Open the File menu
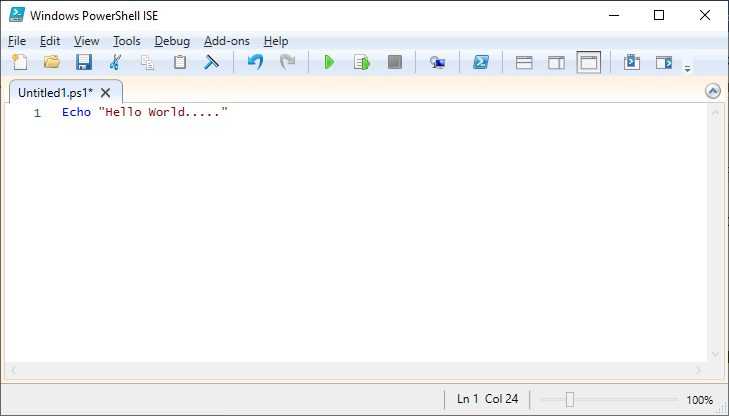This screenshot has width=729, height=416. (x=17, y=41)
